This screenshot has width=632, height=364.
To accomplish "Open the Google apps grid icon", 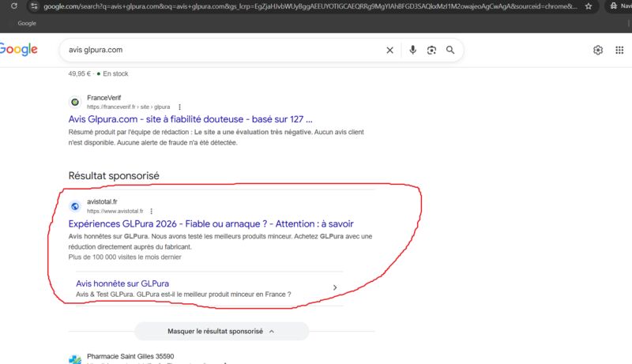I will click(619, 50).
